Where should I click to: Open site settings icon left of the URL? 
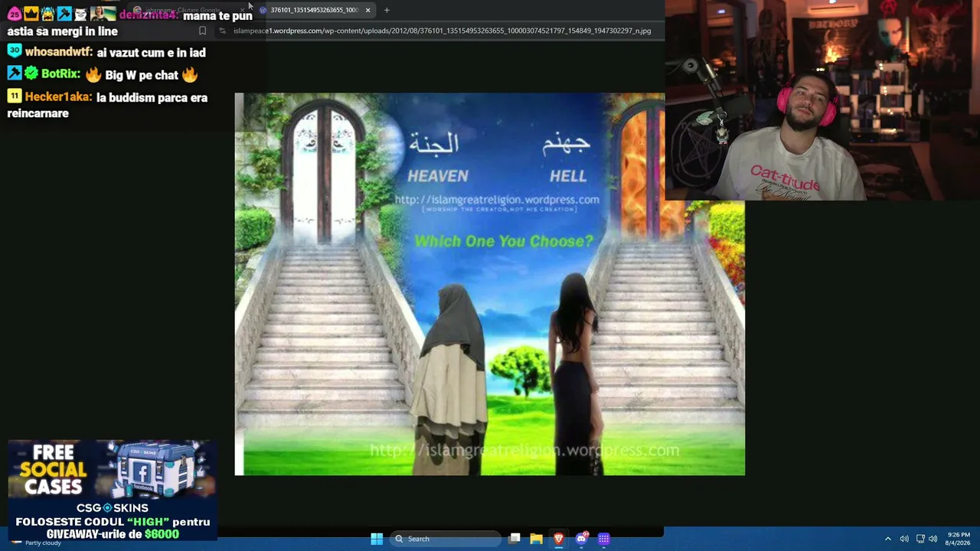coord(222,31)
